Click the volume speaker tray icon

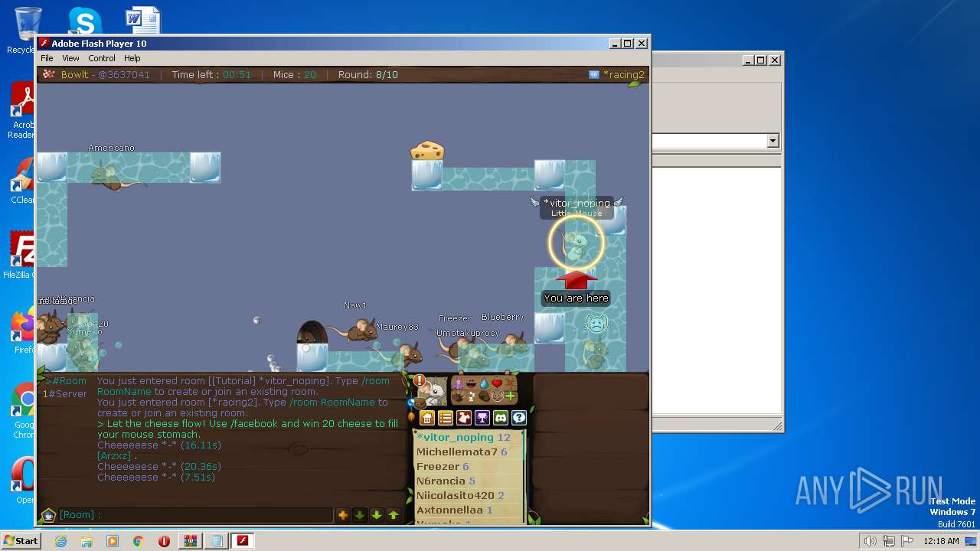[870, 541]
